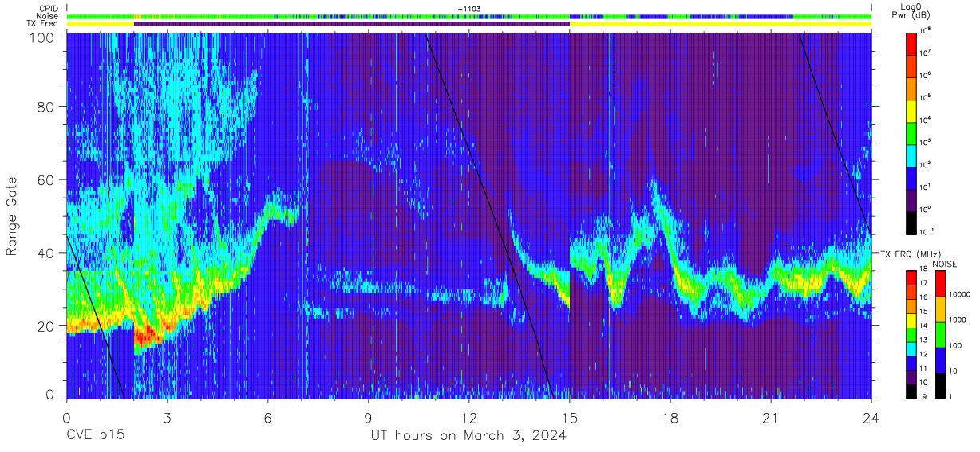This screenshot has width=980, height=452.
Task: Click the Noise row label at top left
Action: [x=49, y=16]
